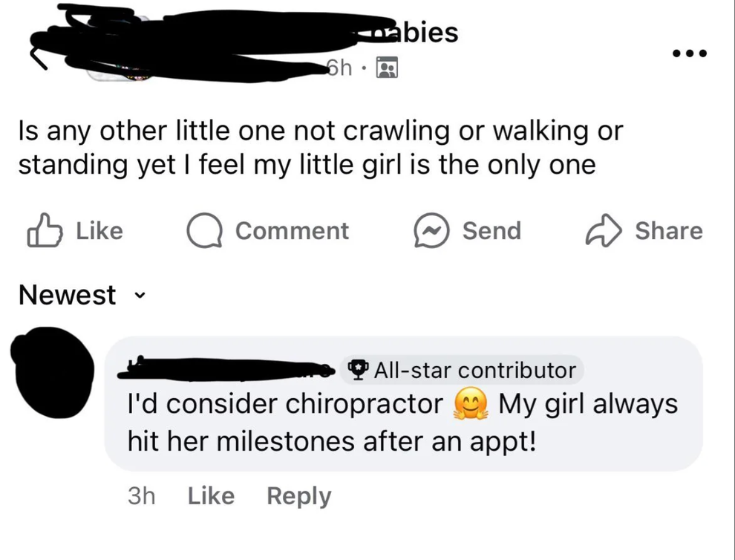Click Reply under the chiropractor comment

coord(299,495)
